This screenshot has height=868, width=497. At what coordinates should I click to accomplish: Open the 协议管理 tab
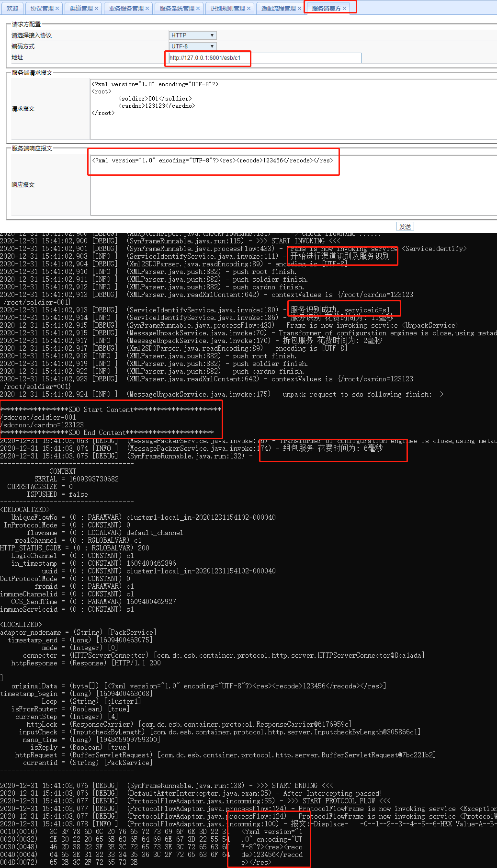coord(42,9)
